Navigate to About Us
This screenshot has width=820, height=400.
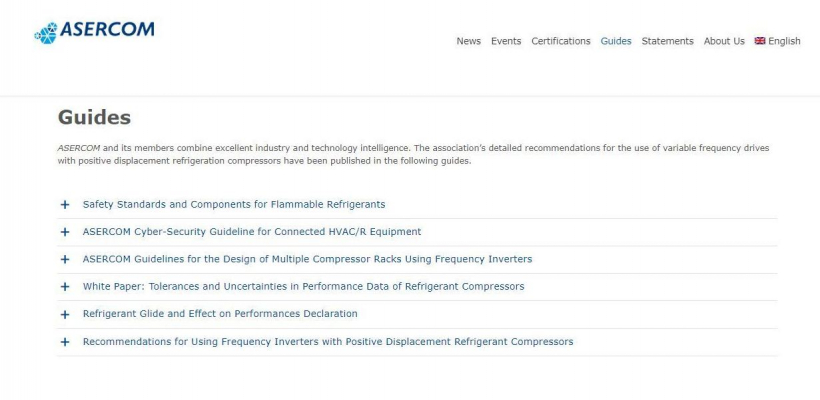pos(724,41)
